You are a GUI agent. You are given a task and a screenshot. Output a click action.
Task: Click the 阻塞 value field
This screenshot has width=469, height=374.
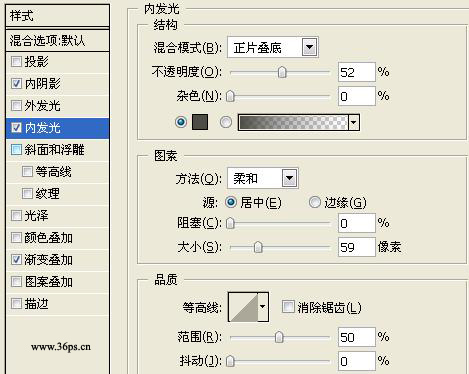tap(357, 223)
